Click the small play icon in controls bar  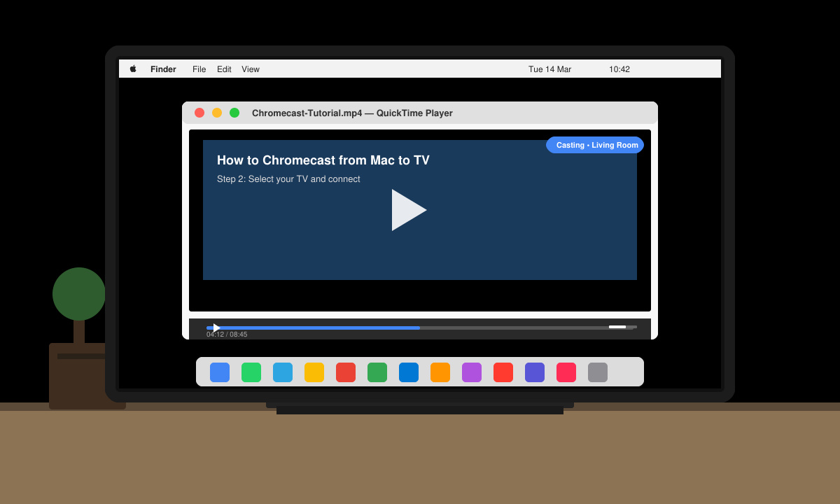tap(216, 328)
